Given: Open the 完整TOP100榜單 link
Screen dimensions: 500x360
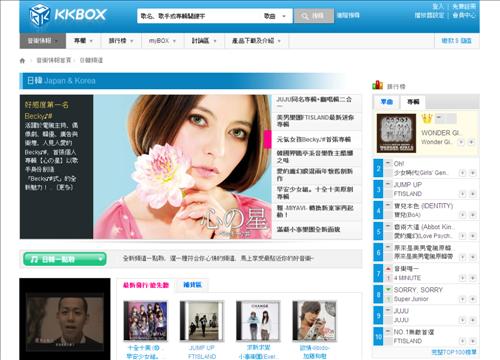Looking at the screenshot, I should 454,352.
